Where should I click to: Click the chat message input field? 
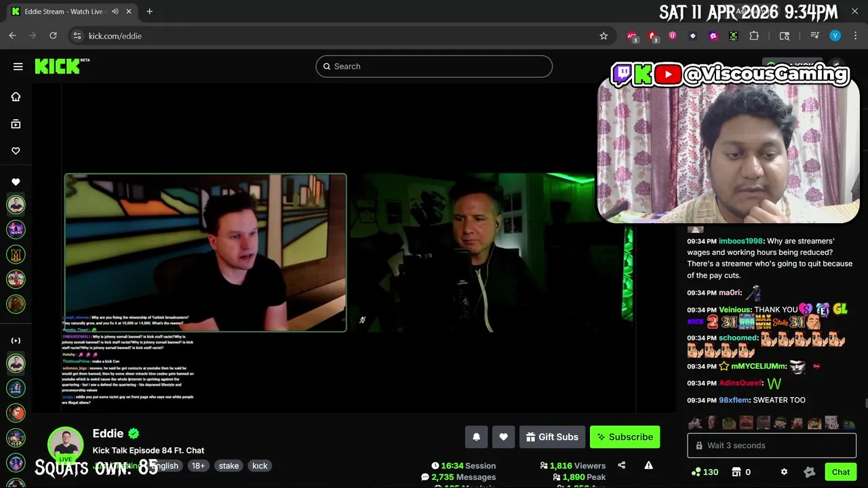pyautogui.click(x=772, y=445)
